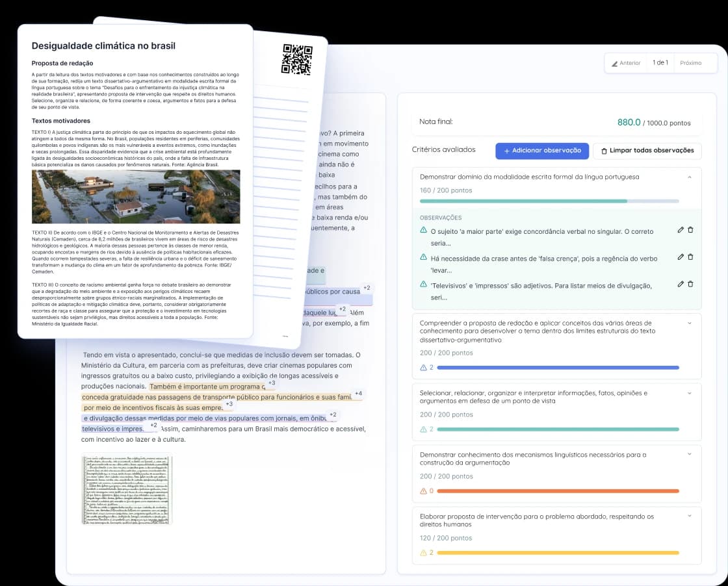Click the QR code on the essay sheet
Screen dimensions: 728x586
tap(296, 59)
